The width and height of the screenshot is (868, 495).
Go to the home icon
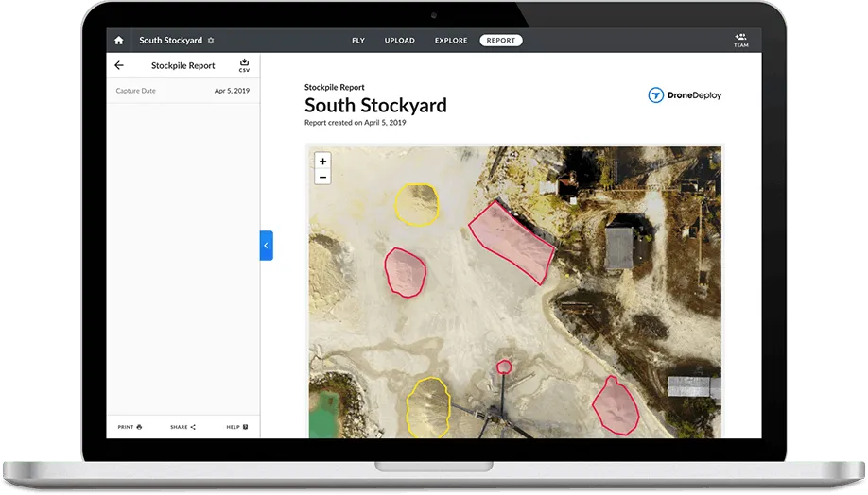[118, 41]
